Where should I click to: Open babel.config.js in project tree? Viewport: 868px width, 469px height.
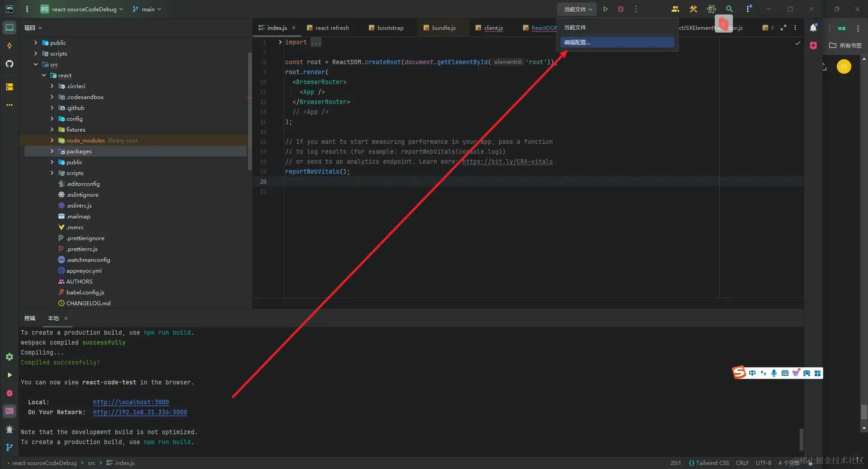coord(85,293)
